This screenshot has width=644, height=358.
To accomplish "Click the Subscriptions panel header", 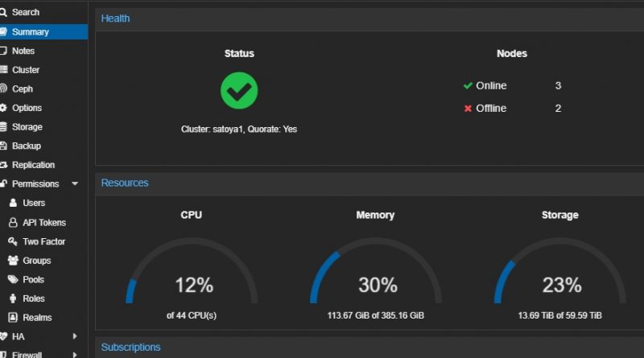I will click(x=130, y=348).
